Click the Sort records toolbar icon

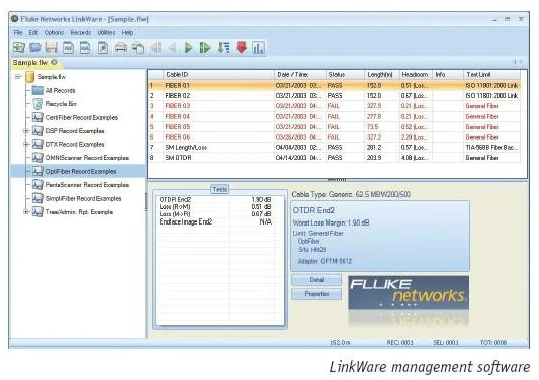224,47
